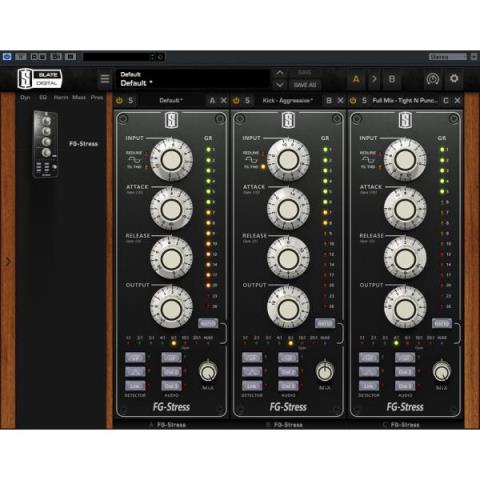Open module A Default* preset dropdown
Screen dimensions: 480x480
point(171,100)
